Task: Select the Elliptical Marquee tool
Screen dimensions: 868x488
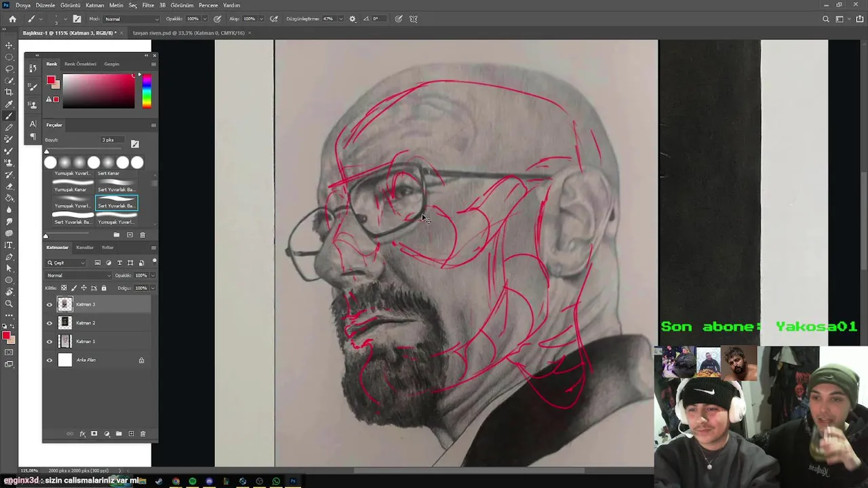Action: point(9,57)
